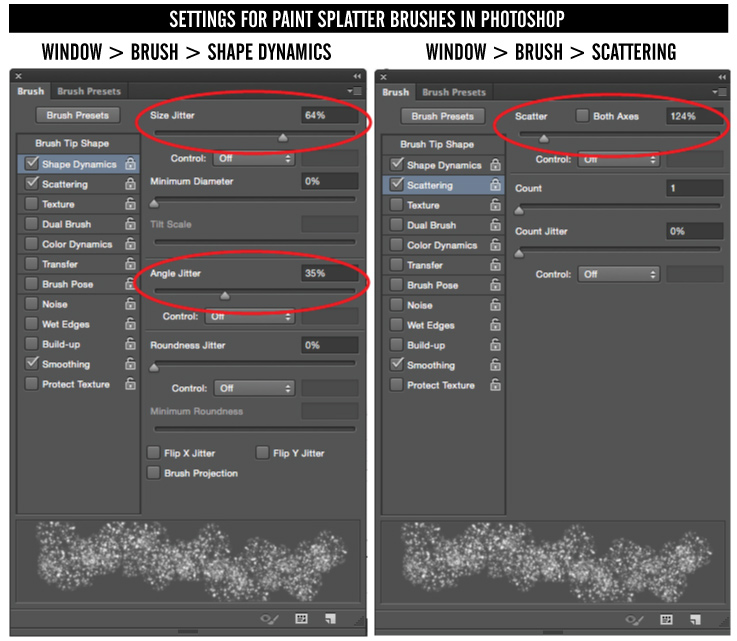Switch to Brush Presets tab in right panel
Screen dimensions: 737x641
point(454,92)
